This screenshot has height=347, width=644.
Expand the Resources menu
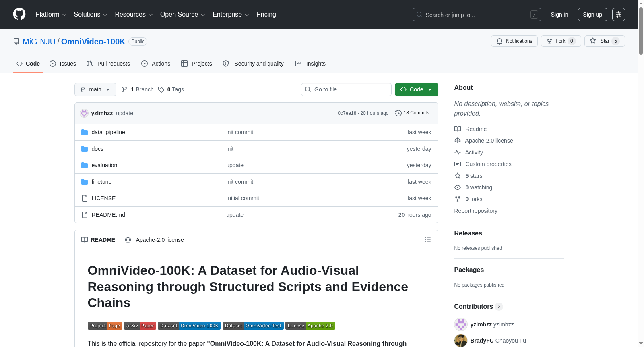click(134, 15)
